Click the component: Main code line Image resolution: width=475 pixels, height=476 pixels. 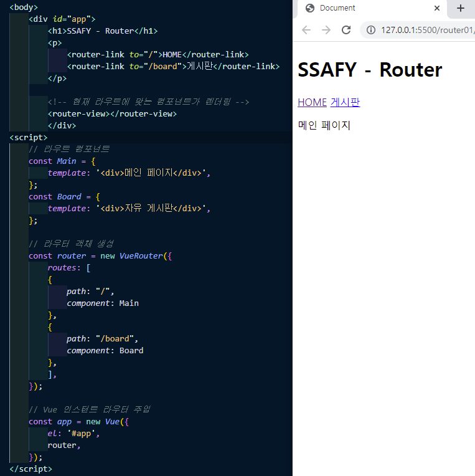[x=103, y=303]
